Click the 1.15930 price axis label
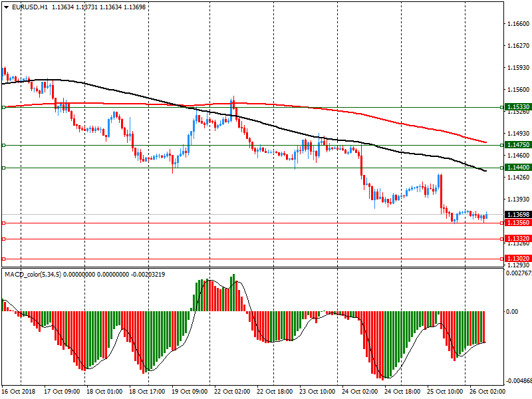 pos(519,68)
